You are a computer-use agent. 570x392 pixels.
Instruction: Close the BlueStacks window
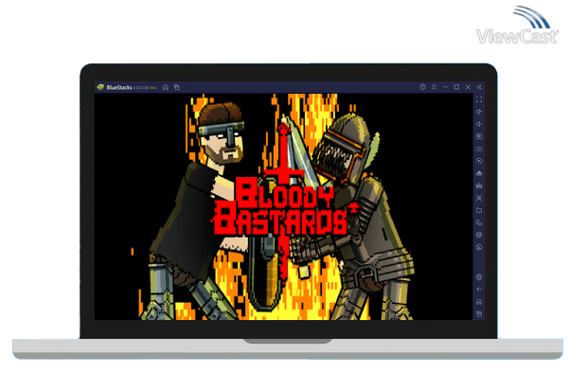[468, 87]
